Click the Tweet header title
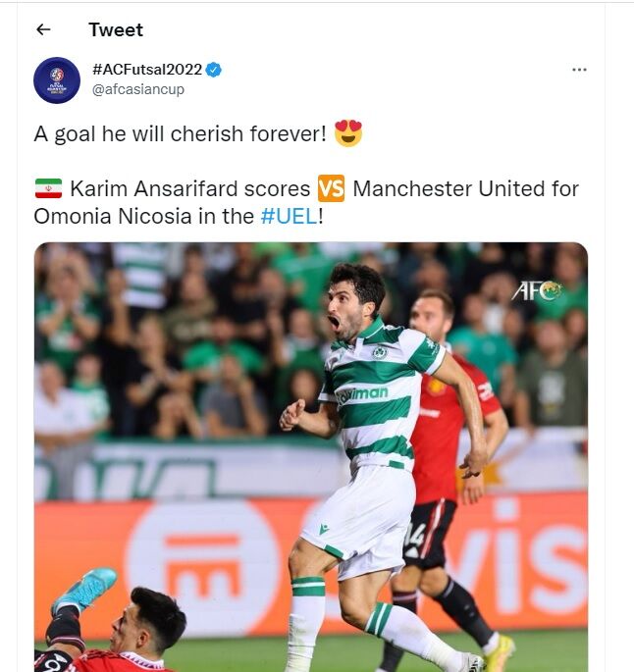This screenshot has height=672, width=634. pyautogui.click(x=116, y=29)
